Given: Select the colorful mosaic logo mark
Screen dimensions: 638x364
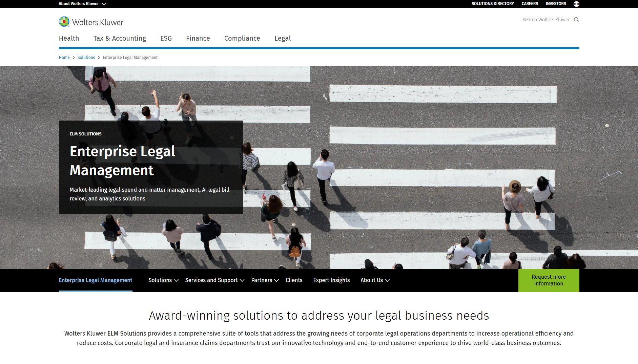Looking at the screenshot, I should coord(63,21).
